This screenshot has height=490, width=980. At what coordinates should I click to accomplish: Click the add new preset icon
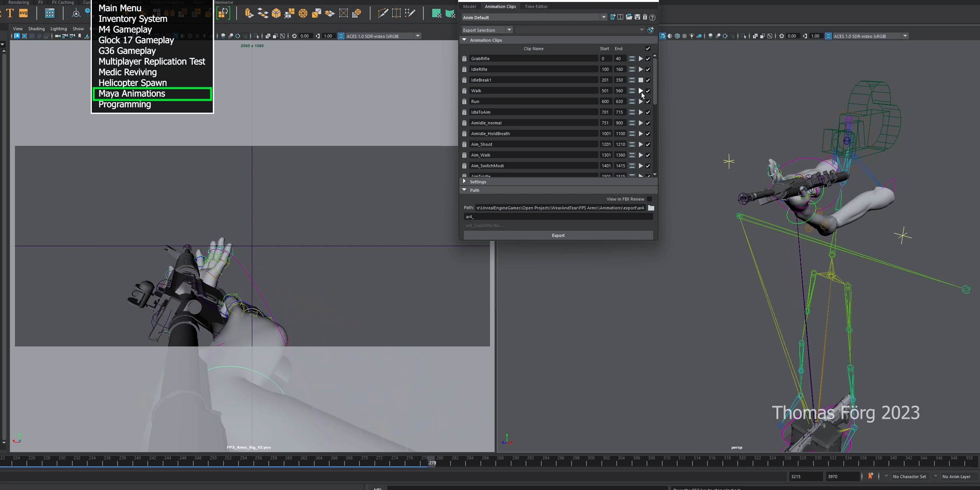[x=613, y=17]
